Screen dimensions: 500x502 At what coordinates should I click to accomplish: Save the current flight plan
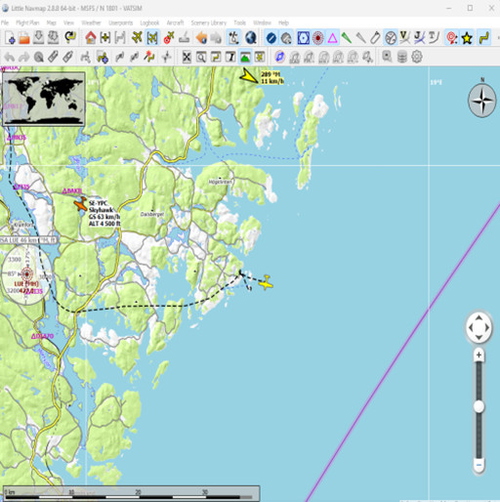pos(39,38)
